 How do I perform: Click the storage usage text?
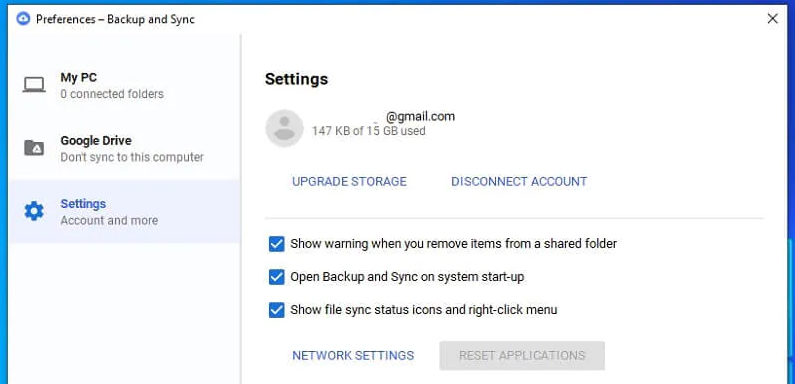tap(369, 131)
